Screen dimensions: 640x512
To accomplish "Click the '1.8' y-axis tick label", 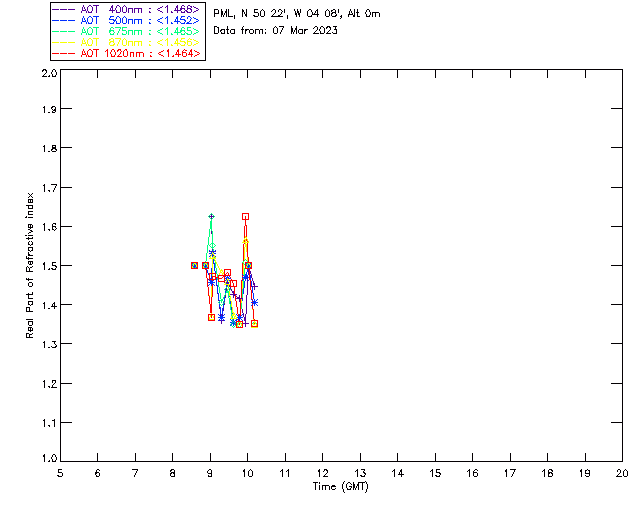I will click(49, 148).
